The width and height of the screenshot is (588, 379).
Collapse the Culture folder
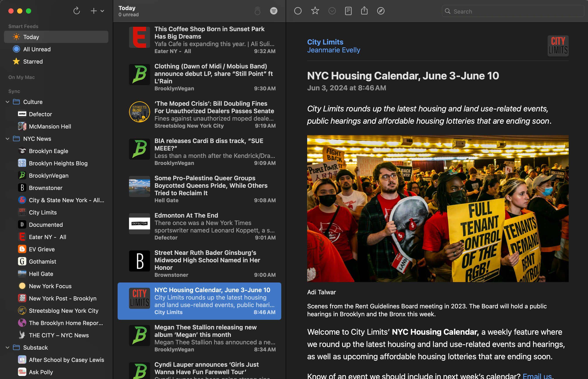coord(7,102)
